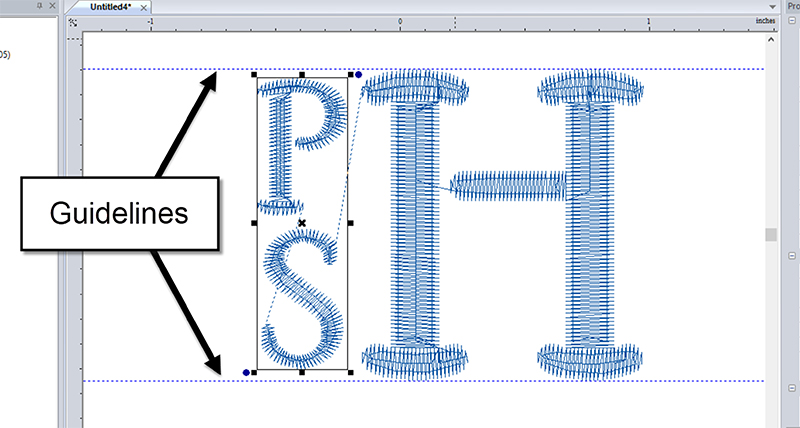Switch to the Untitled4* document tab
The width and height of the screenshot is (800, 428).
point(110,7)
